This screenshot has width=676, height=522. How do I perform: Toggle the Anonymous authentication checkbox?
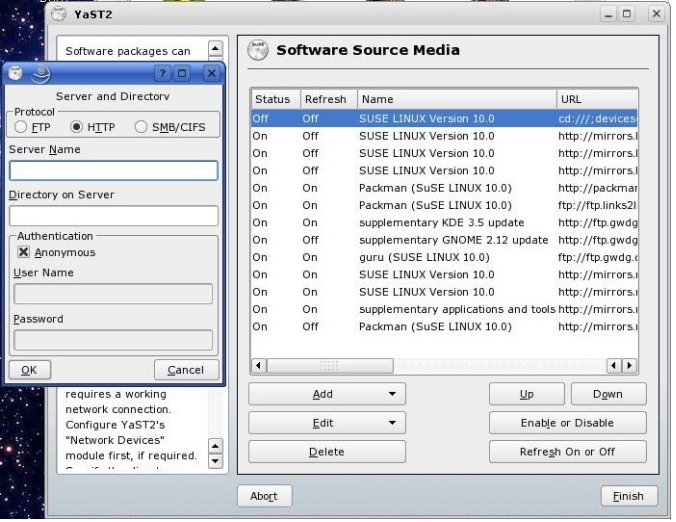[24, 252]
